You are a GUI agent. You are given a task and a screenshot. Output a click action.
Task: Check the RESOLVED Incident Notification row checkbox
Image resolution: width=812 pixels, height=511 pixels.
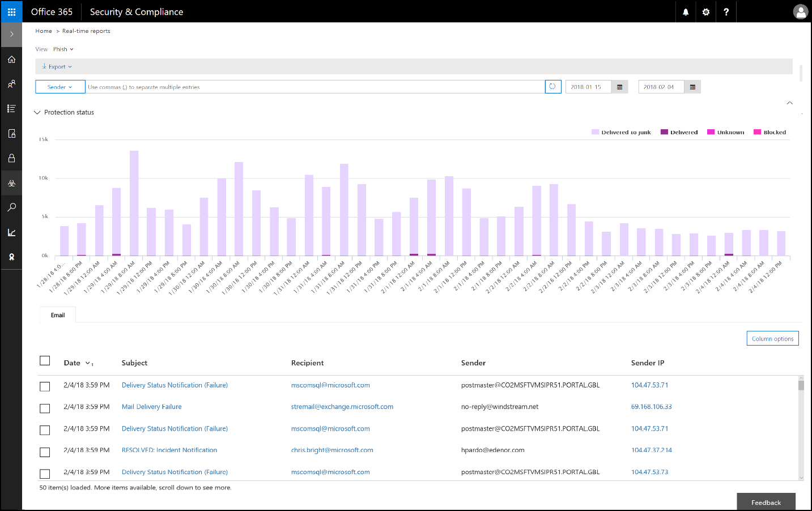pos(45,452)
